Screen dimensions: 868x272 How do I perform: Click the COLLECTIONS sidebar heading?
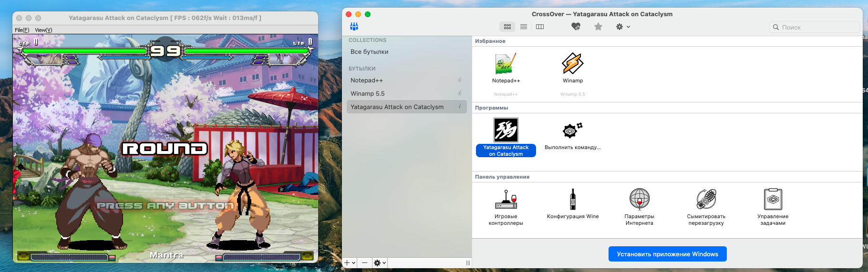click(368, 40)
